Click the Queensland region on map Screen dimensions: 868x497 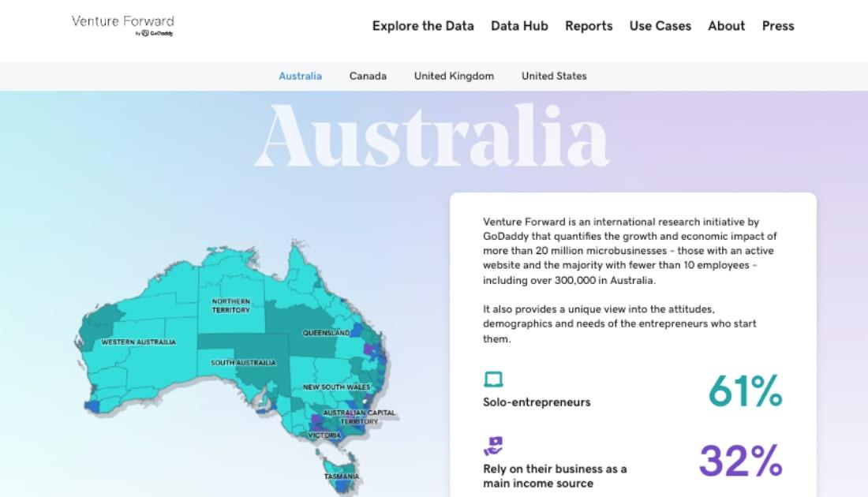pyautogui.click(x=326, y=333)
